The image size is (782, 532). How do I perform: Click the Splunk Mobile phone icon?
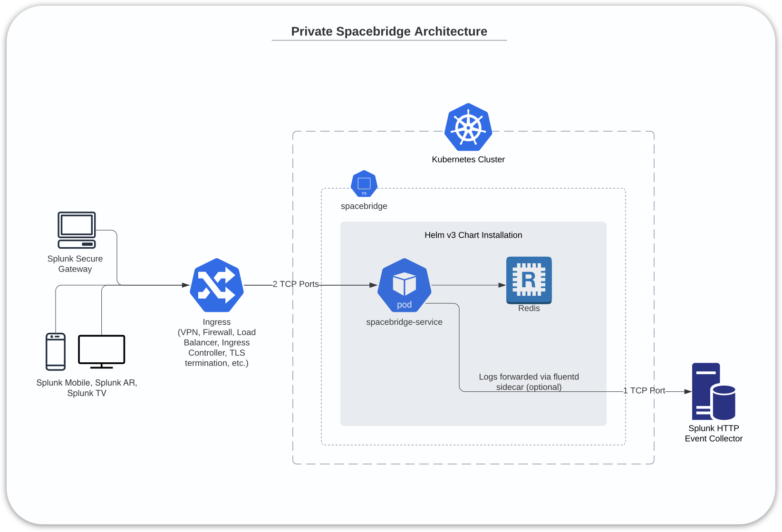[56, 352]
